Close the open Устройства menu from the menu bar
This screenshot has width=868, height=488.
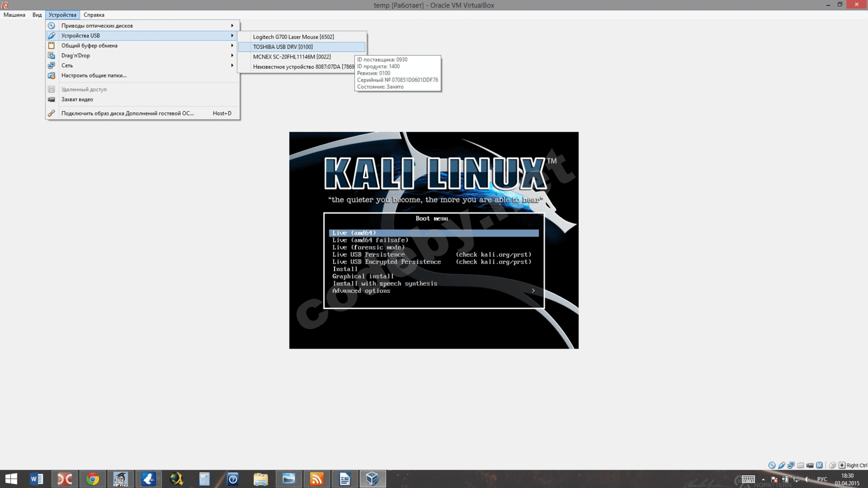pyautogui.click(x=62, y=15)
